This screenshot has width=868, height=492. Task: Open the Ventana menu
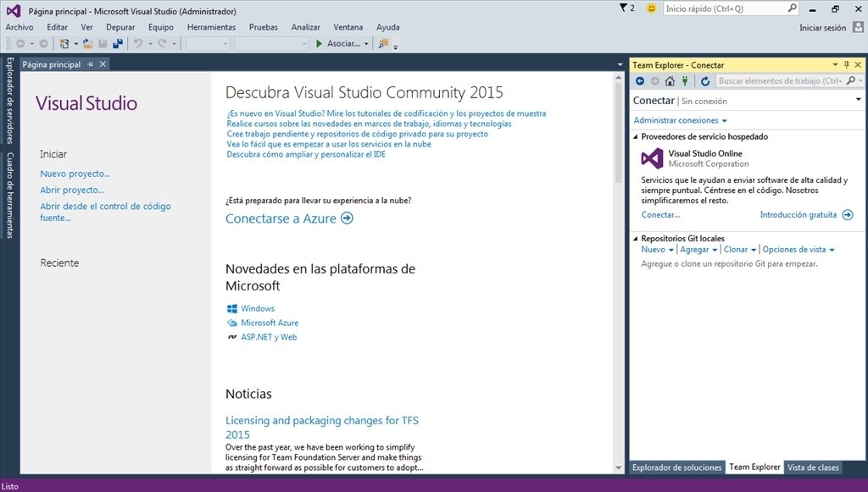coord(348,27)
